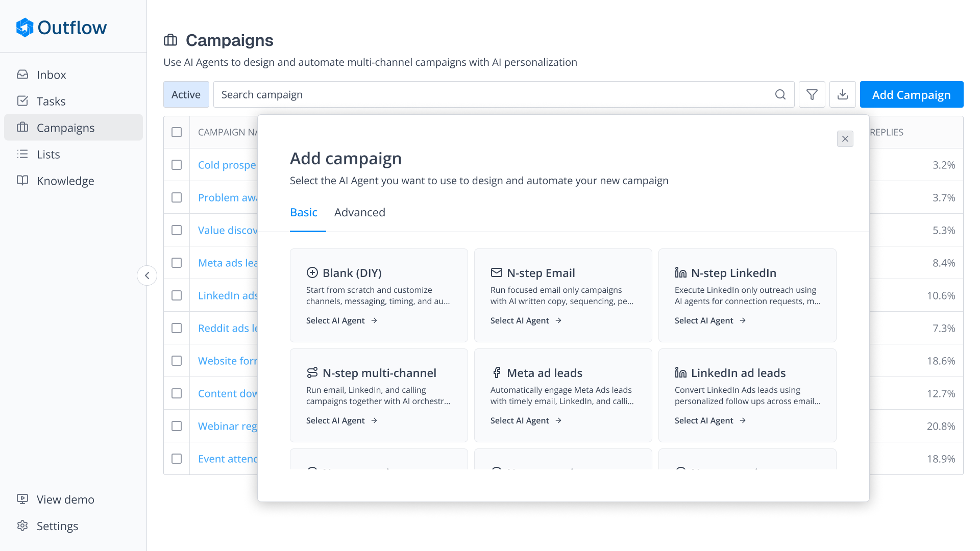Check the select-all campaigns checkbox

(x=177, y=132)
